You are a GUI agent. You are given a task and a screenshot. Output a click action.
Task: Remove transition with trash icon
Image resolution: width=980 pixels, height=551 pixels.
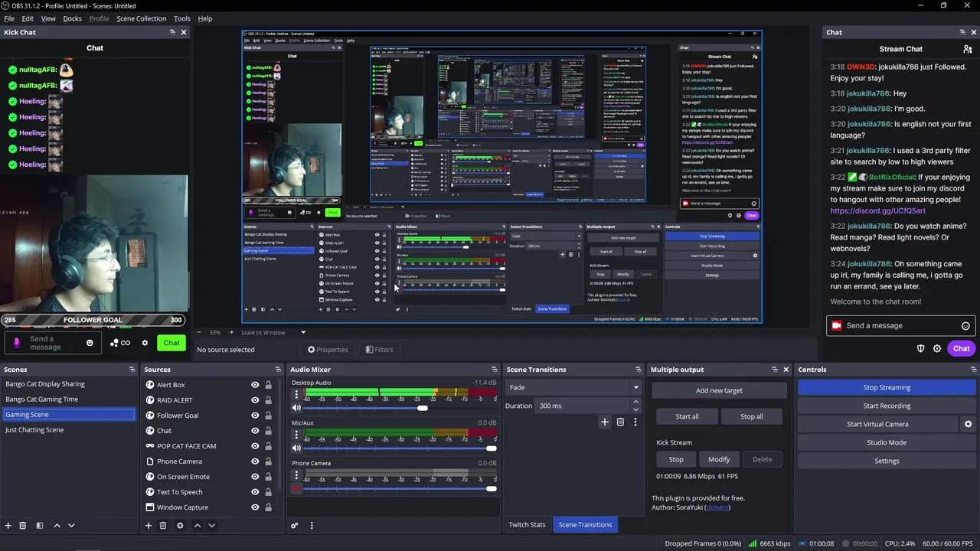click(x=620, y=422)
